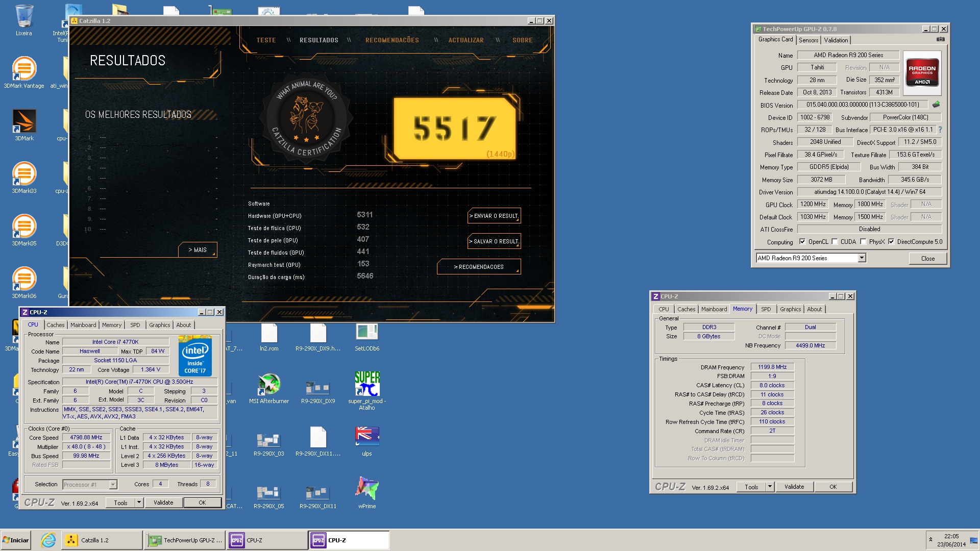This screenshot has height=551, width=980.
Task: Click the Radeon Graphics logo in GPU-Z
Action: click(x=922, y=73)
